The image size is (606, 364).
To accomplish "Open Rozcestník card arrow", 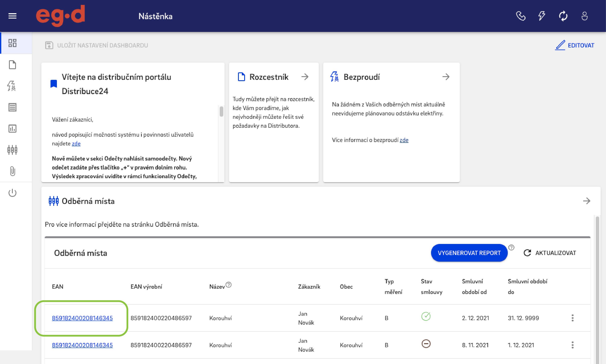I will (305, 77).
